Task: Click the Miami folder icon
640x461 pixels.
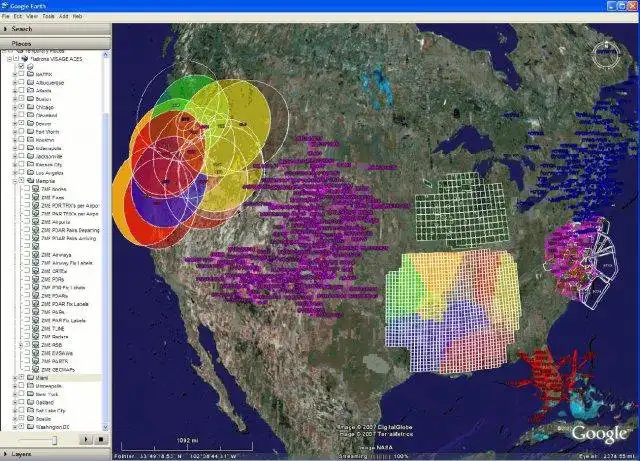Action: pos(31,378)
